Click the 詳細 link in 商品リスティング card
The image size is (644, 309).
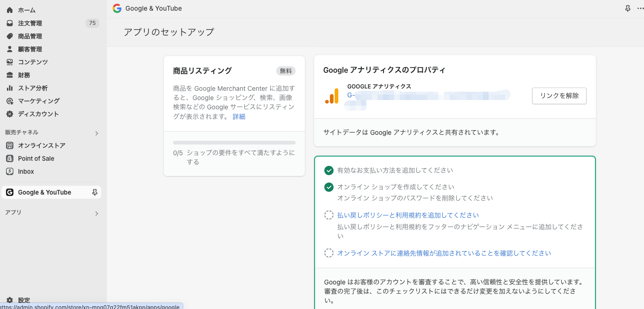[239, 117]
